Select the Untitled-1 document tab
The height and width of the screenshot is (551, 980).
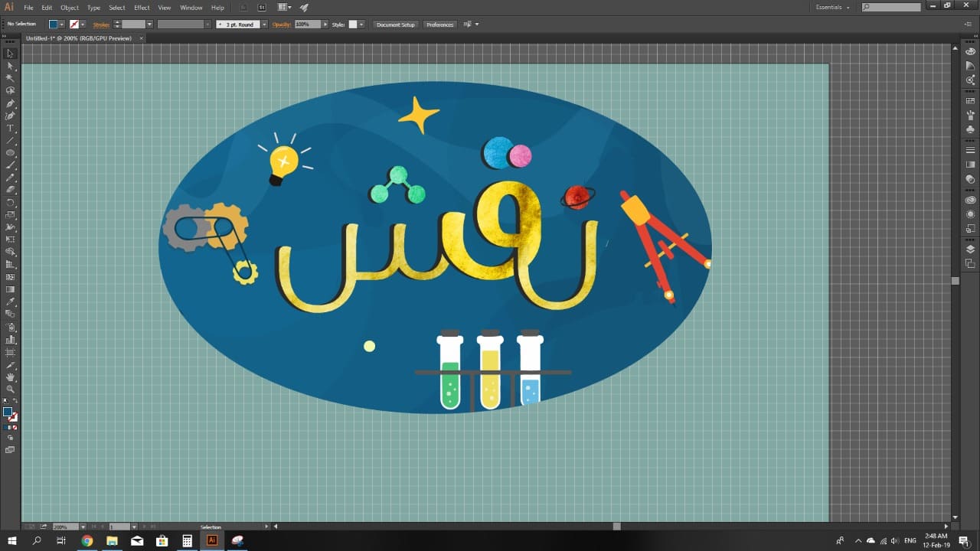79,38
